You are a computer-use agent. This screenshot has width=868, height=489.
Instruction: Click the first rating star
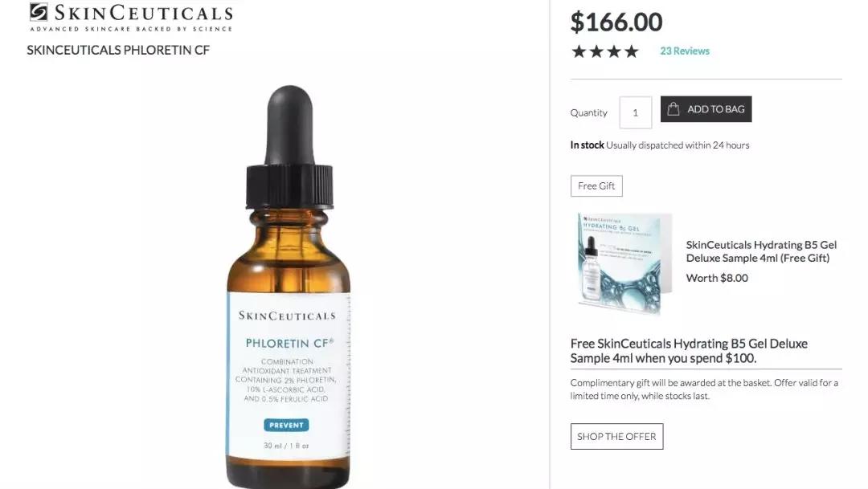click(x=579, y=51)
